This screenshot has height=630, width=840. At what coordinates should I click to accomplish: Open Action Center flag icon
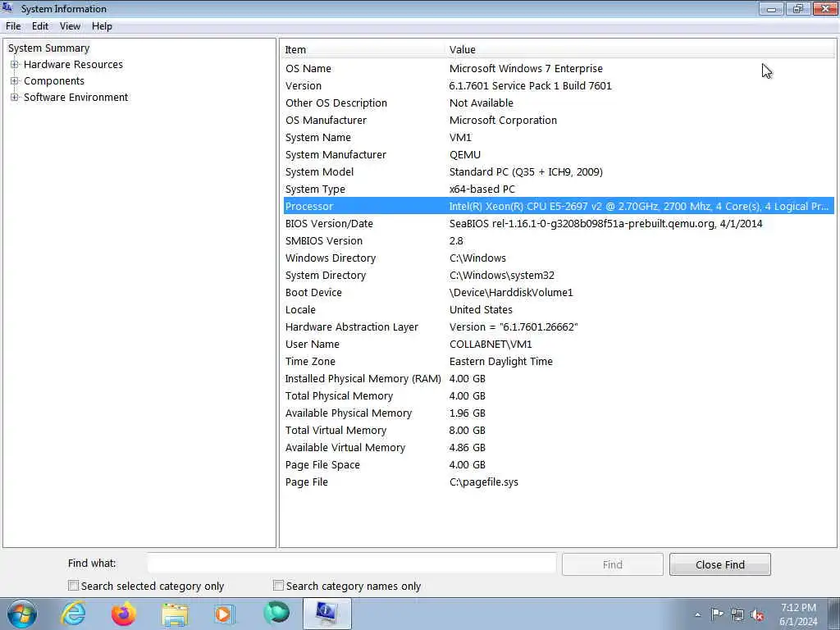717,614
